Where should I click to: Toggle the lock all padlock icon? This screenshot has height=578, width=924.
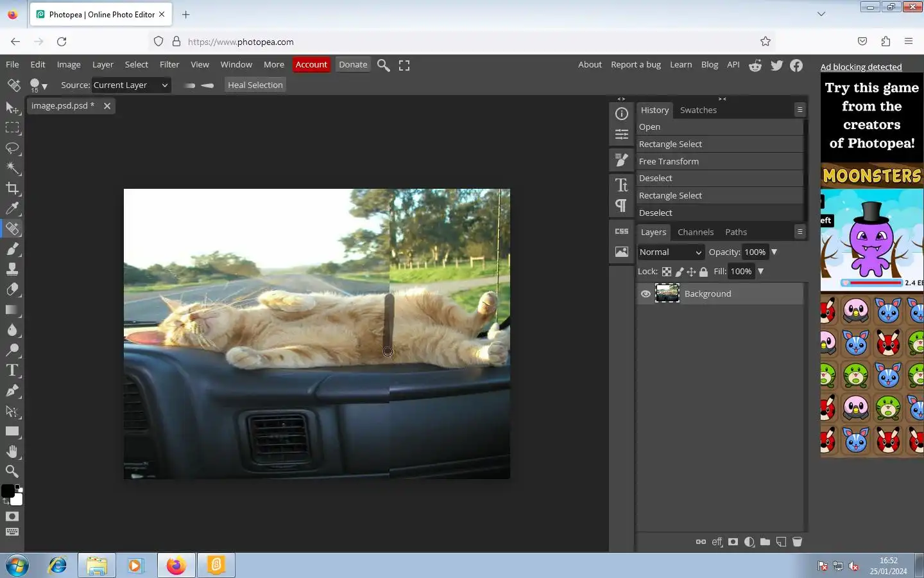pos(703,272)
